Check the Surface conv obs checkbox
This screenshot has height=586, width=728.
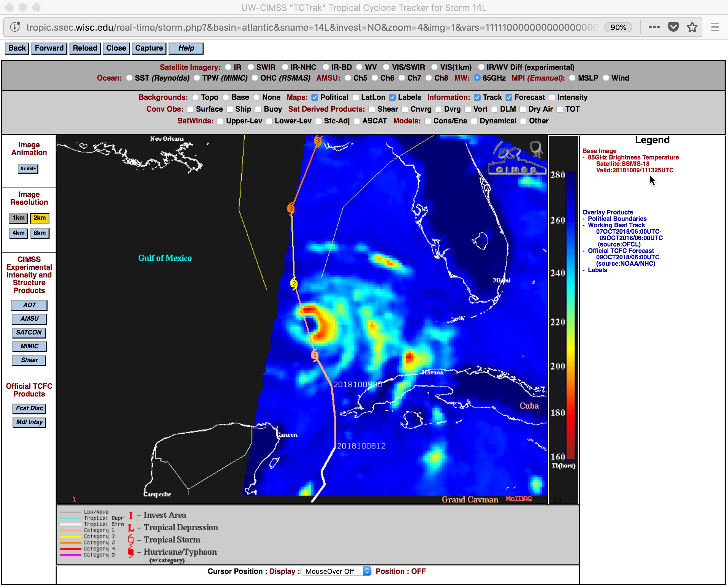click(190, 110)
